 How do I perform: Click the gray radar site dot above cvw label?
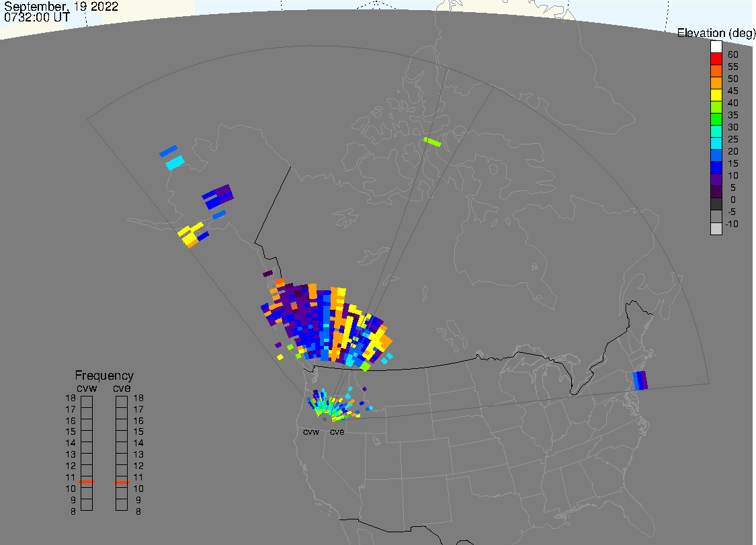click(325, 419)
